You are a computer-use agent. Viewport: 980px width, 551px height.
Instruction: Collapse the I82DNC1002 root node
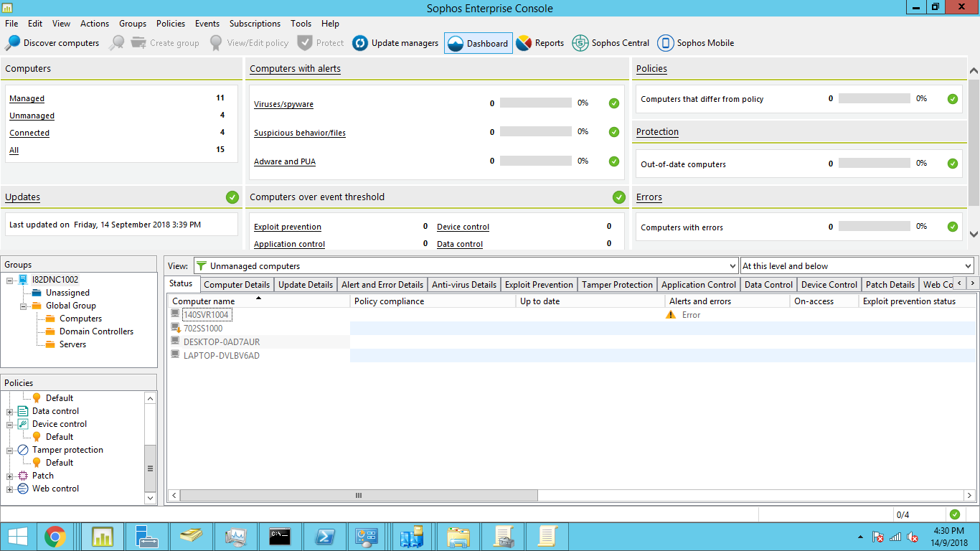pyautogui.click(x=10, y=280)
